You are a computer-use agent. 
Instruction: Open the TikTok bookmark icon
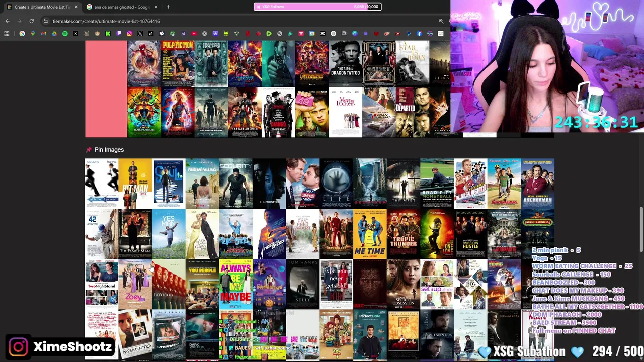click(x=151, y=34)
